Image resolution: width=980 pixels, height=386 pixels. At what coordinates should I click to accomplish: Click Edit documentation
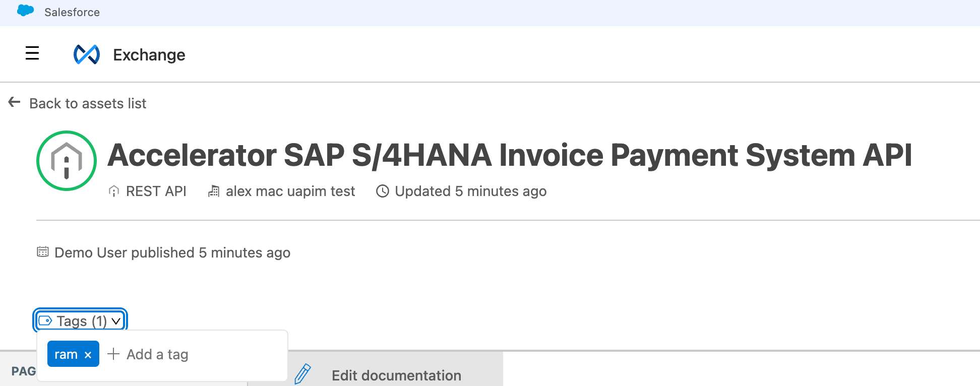396,375
